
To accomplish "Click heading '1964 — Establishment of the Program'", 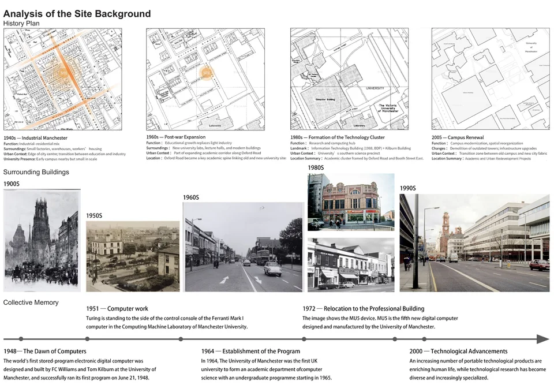I will tap(250, 352).
